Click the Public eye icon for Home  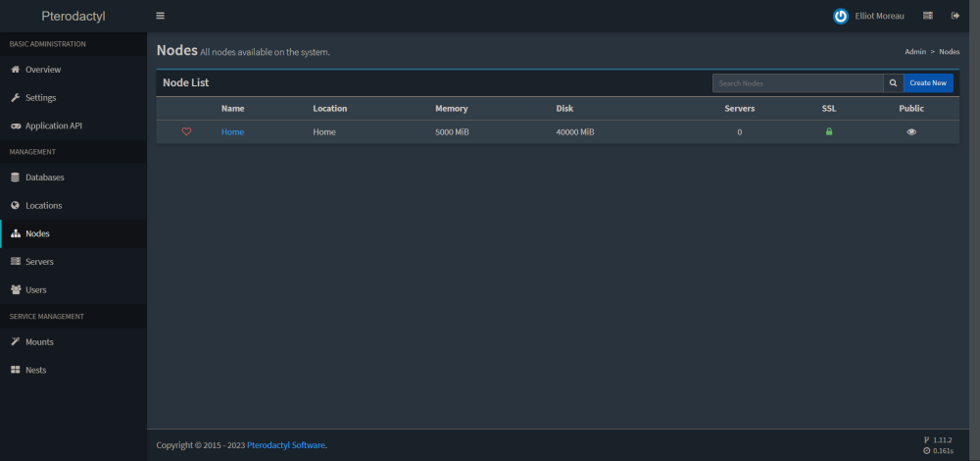click(x=911, y=132)
